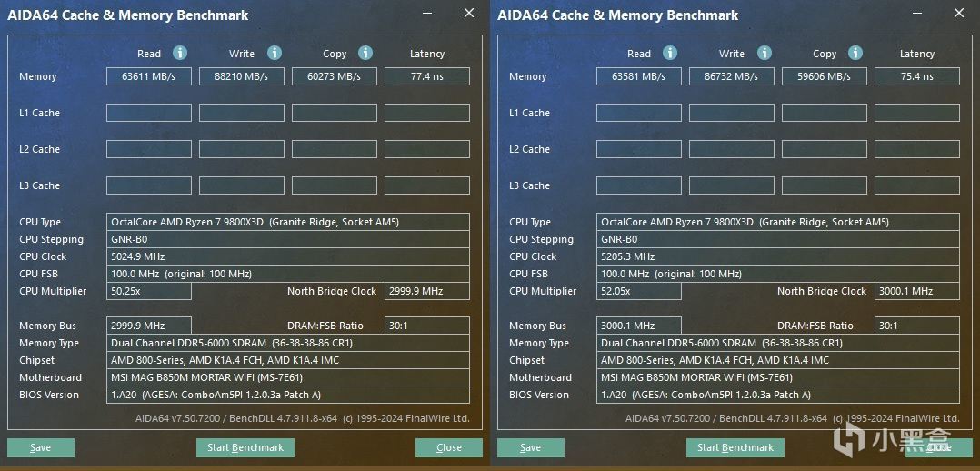Screen dimensions: 980x471
Task: Click the left window's BIOS Version 1.A20 field
Action: 288,395
